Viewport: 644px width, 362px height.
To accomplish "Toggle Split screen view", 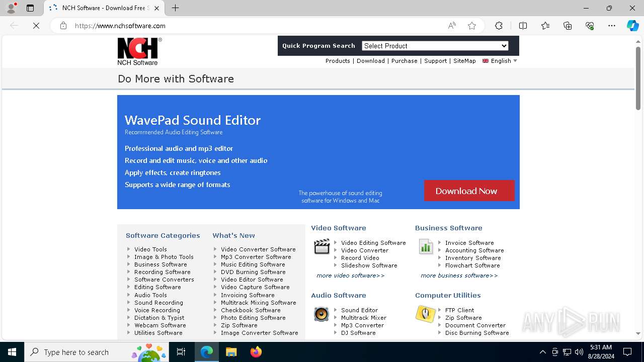I will (x=523, y=26).
